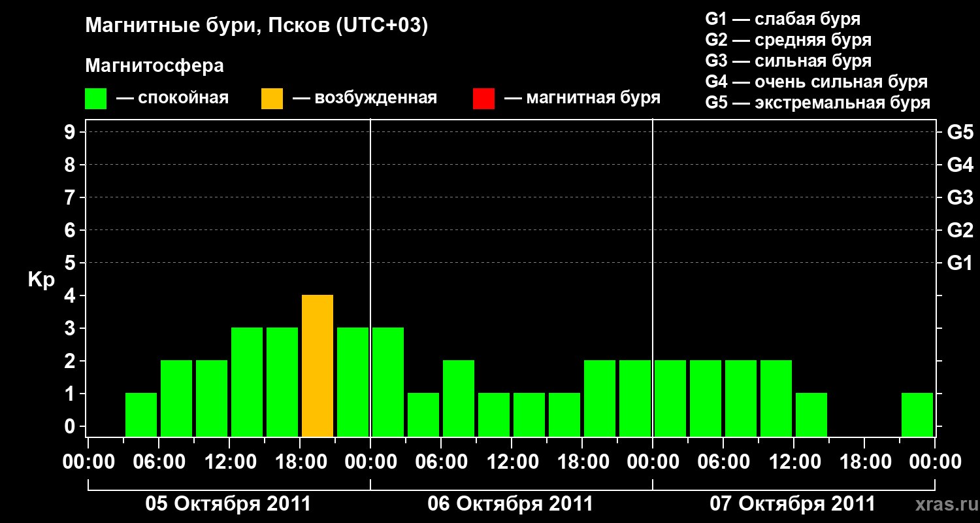Click the G4 label on right axis
980x523 pixels.
960,165
